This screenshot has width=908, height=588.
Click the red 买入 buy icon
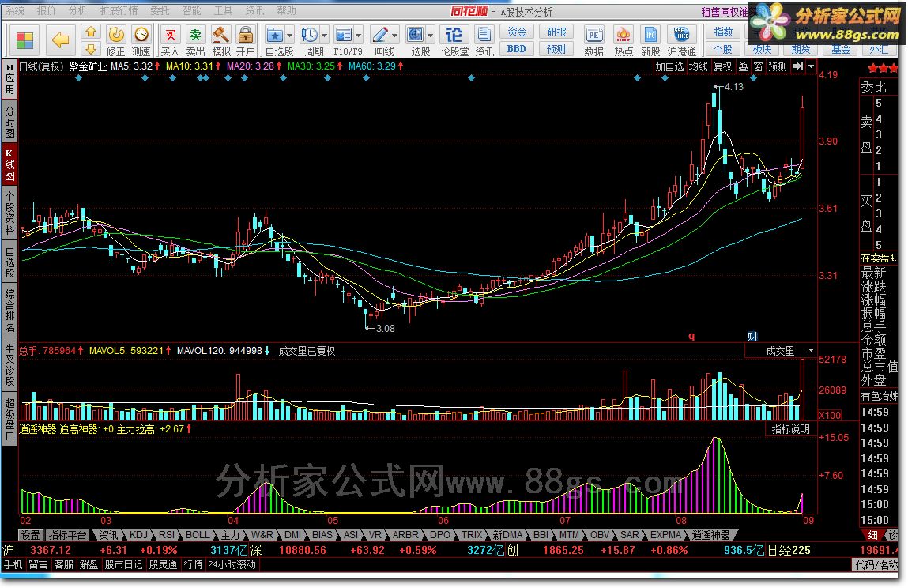point(170,35)
